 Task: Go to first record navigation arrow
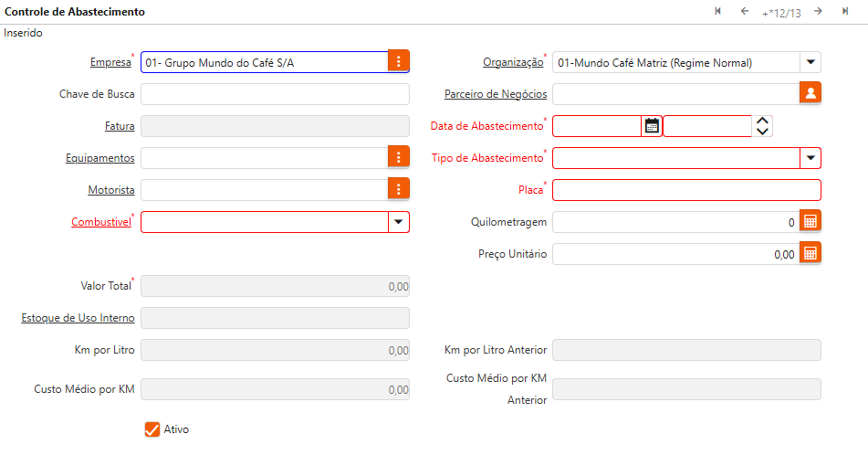(x=718, y=11)
